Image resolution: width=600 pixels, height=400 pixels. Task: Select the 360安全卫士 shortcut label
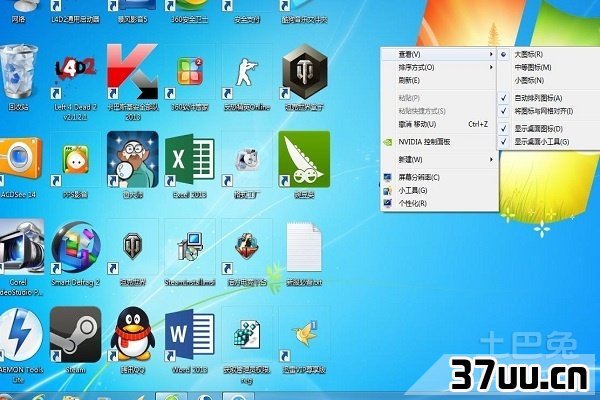[189, 20]
